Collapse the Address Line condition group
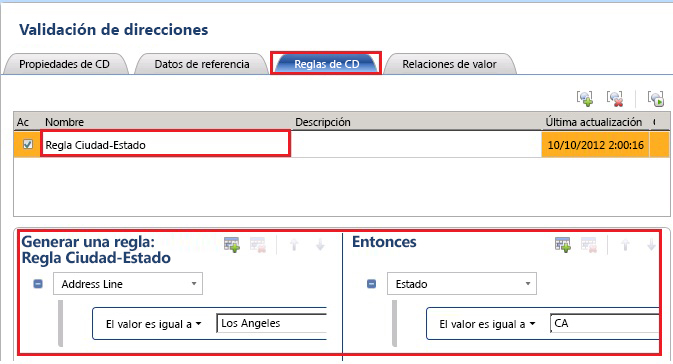The width and height of the screenshot is (673, 364). click(38, 284)
